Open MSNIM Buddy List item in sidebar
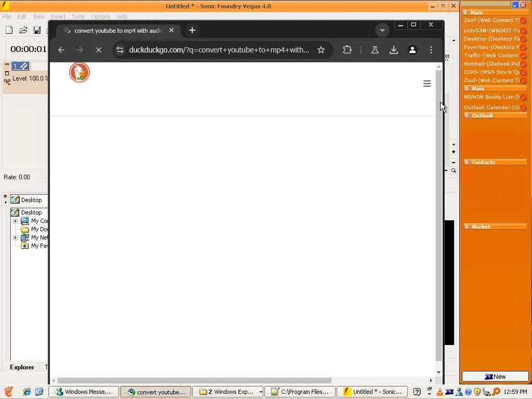 pos(495,97)
